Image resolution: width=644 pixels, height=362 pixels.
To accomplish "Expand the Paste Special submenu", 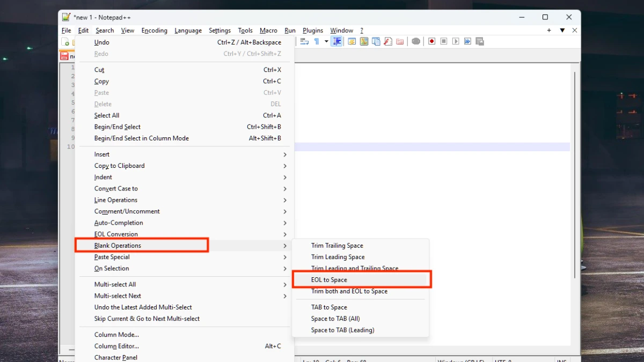I will tap(185, 257).
